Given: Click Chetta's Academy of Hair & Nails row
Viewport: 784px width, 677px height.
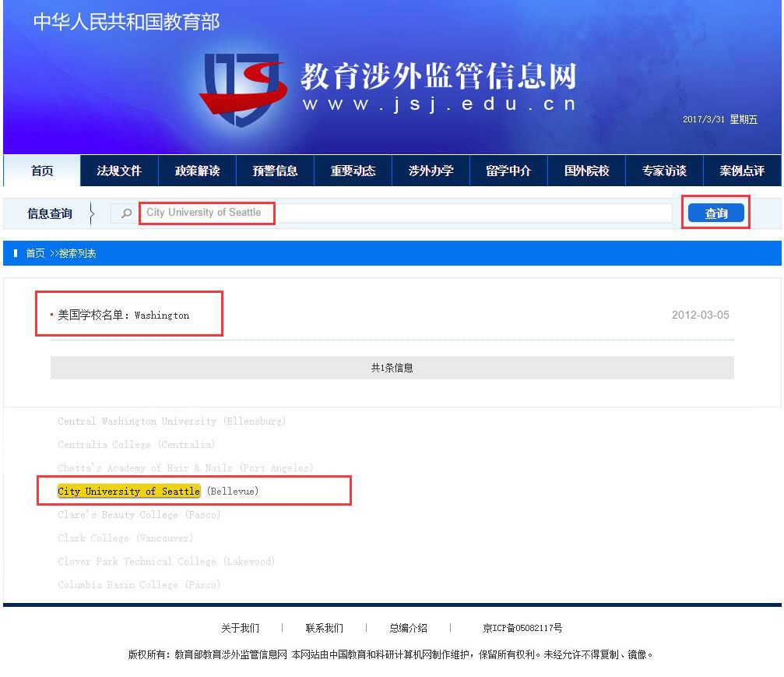Looking at the screenshot, I should (185, 468).
